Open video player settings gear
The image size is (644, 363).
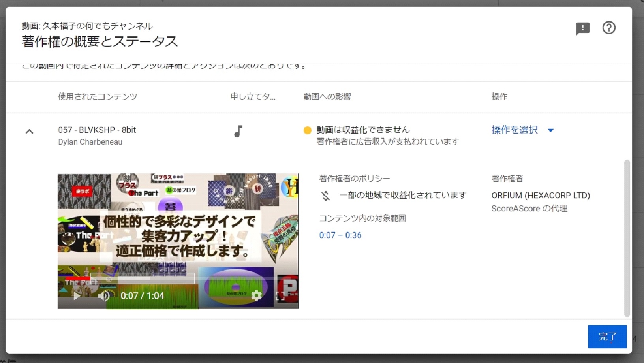[x=256, y=295]
